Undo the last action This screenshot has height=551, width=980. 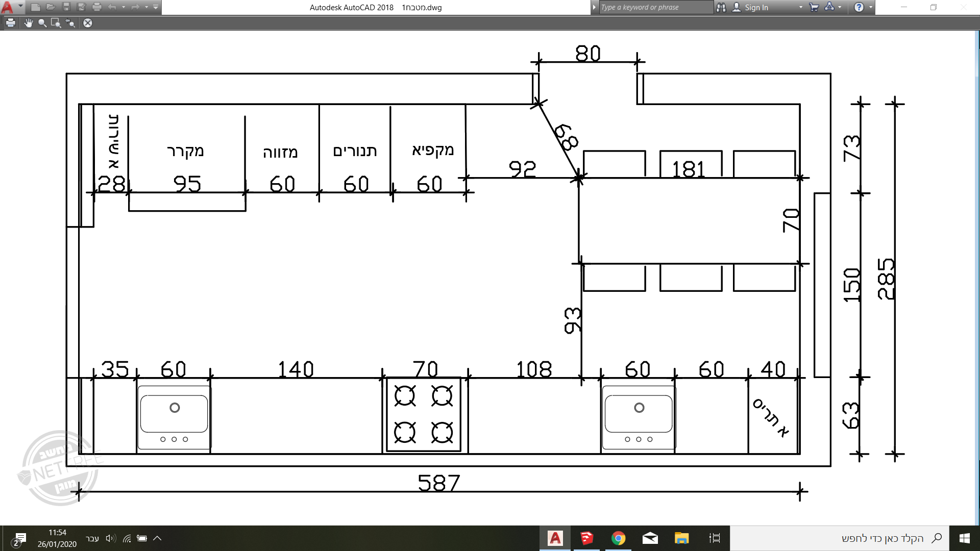pos(111,7)
